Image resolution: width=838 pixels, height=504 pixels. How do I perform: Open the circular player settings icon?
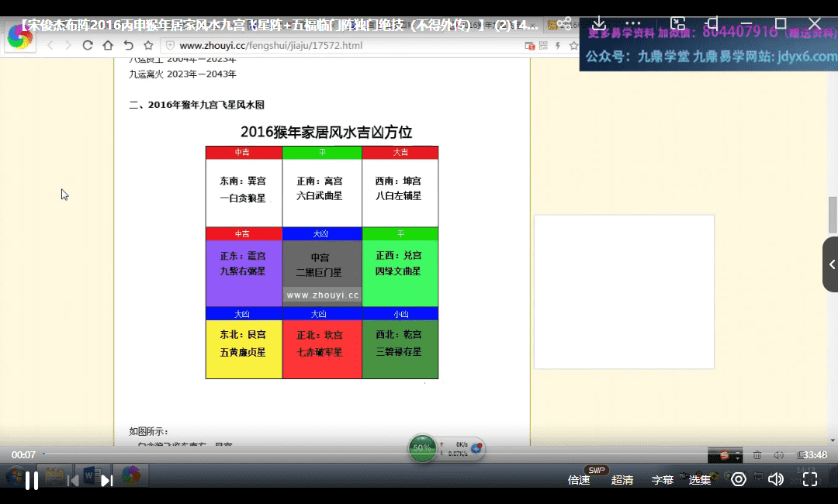739,480
